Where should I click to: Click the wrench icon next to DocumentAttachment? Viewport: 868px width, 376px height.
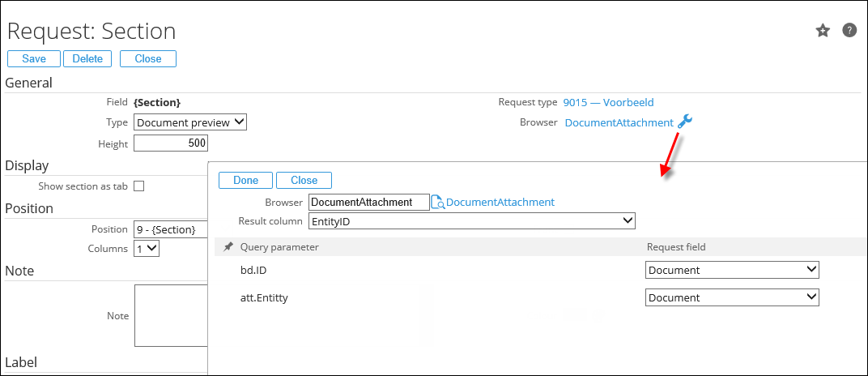click(x=685, y=122)
